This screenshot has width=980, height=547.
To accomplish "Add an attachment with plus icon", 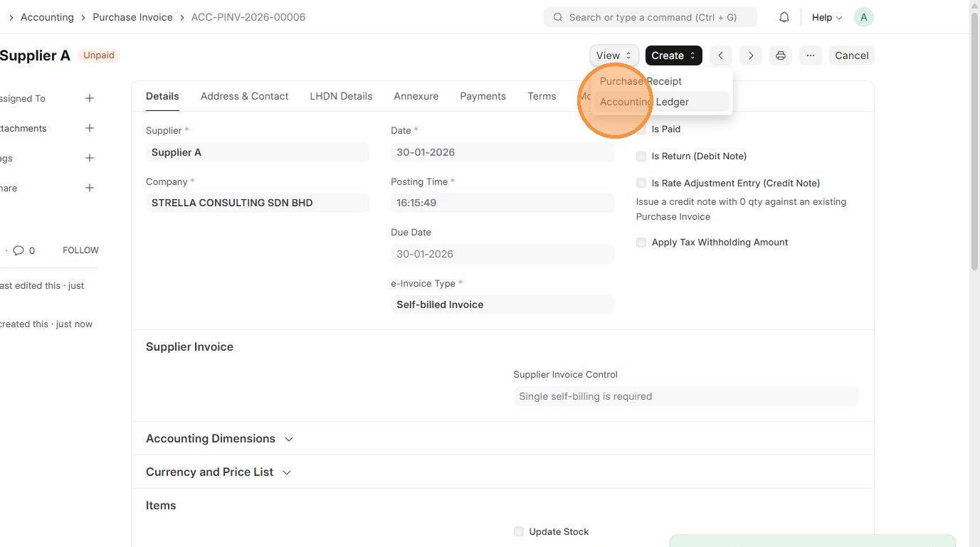I will pos(90,128).
